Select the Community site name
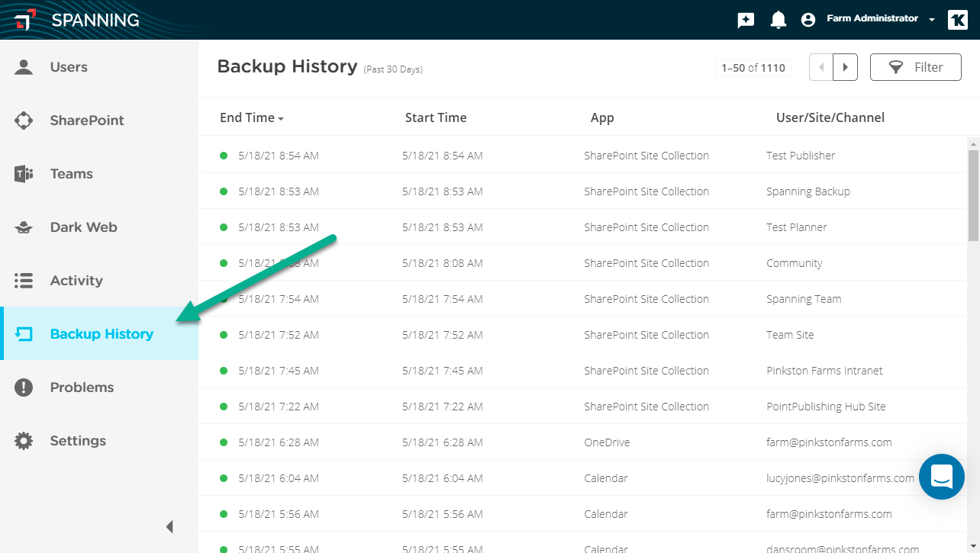Image resolution: width=980 pixels, height=553 pixels. [x=795, y=263]
